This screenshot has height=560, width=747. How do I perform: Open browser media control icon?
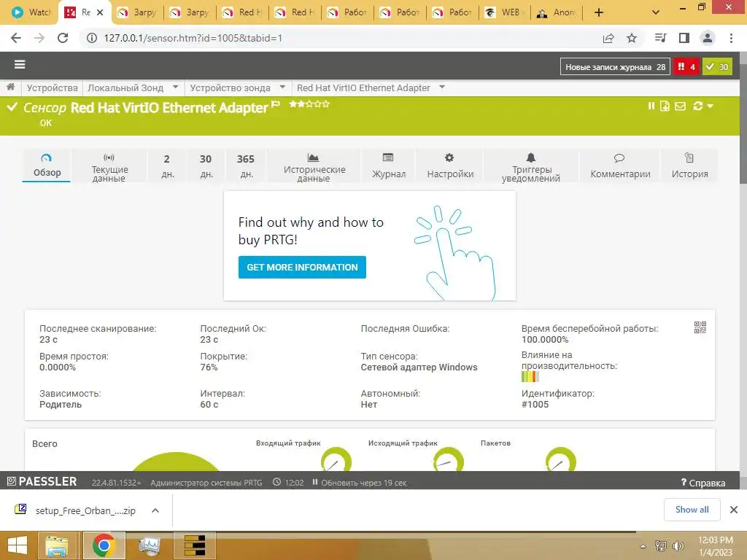tap(660, 38)
